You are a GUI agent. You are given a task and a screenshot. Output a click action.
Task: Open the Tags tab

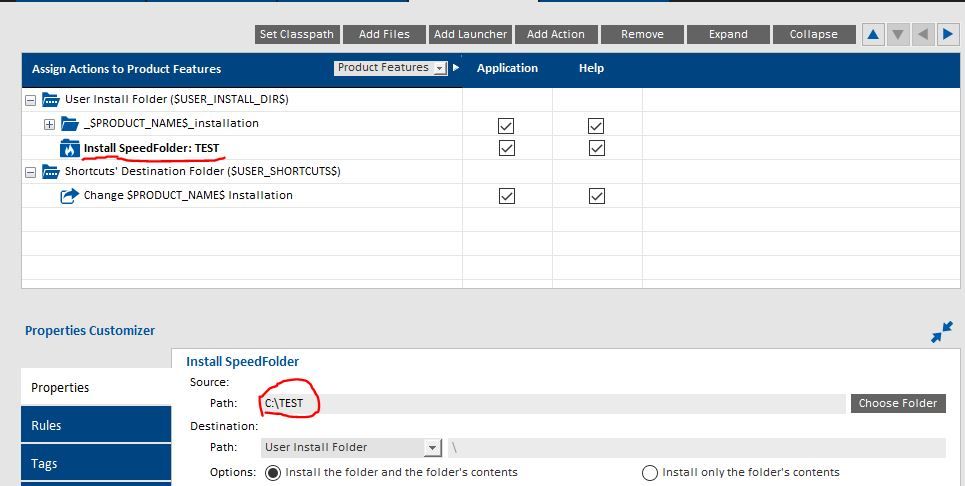click(96, 463)
